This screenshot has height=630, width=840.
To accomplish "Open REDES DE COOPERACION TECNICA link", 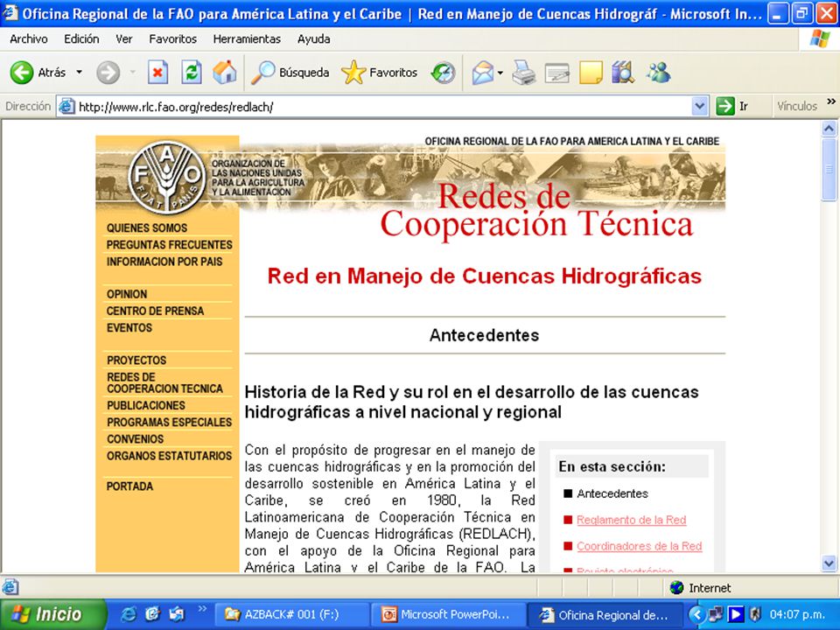I will pyautogui.click(x=164, y=382).
